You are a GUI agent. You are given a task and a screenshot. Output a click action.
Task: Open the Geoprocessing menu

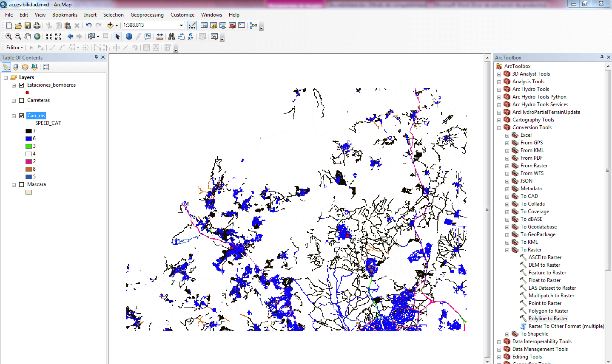click(147, 15)
